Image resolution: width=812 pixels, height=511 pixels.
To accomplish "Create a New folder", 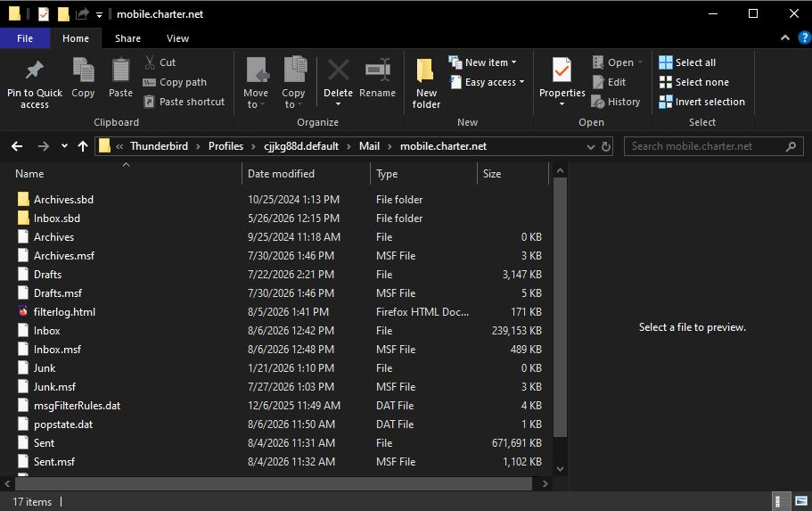I will pos(426,83).
